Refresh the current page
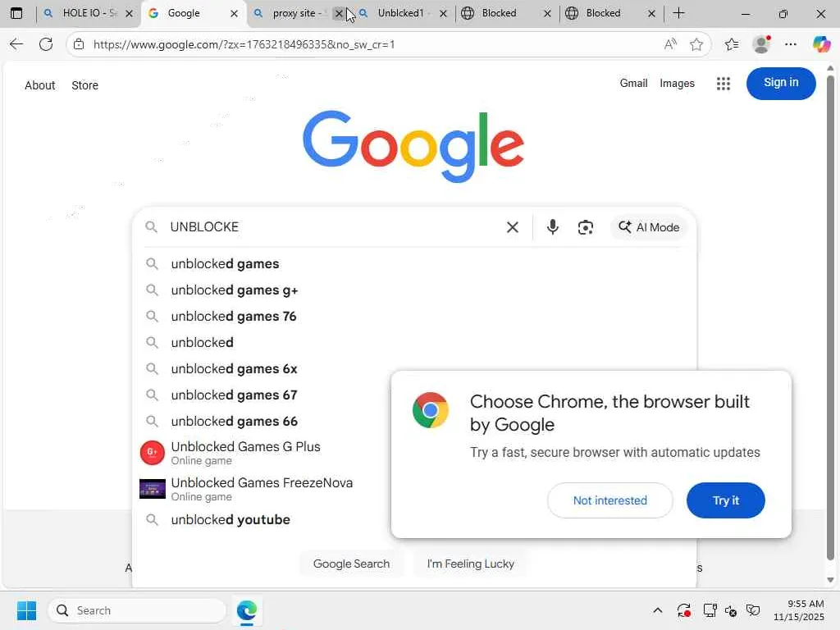Screen dimensions: 840x630 [46, 44]
